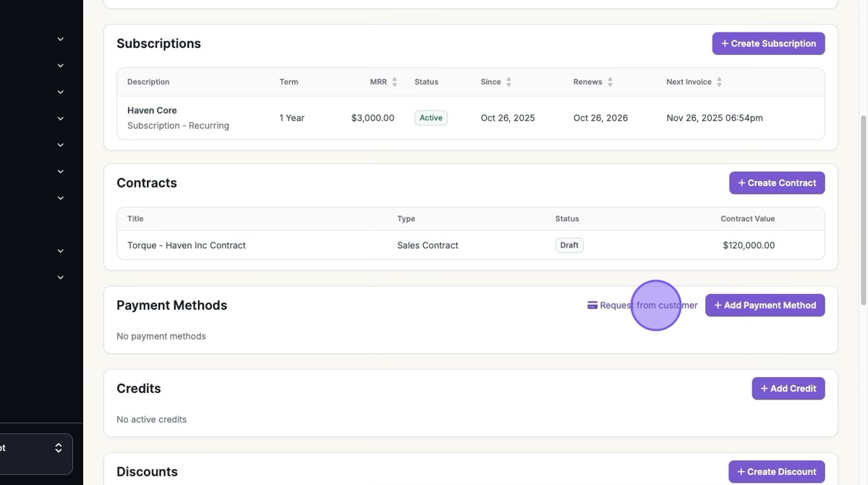Open the Torque - Haven Inc Contract
The image size is (868, 485).
pos(187,245)
